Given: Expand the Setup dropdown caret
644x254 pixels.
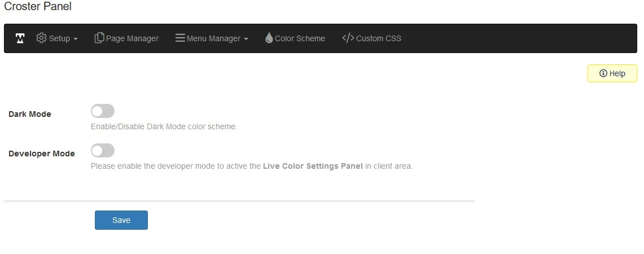Looking at the screenshot, I should click(x=76, y=39).
